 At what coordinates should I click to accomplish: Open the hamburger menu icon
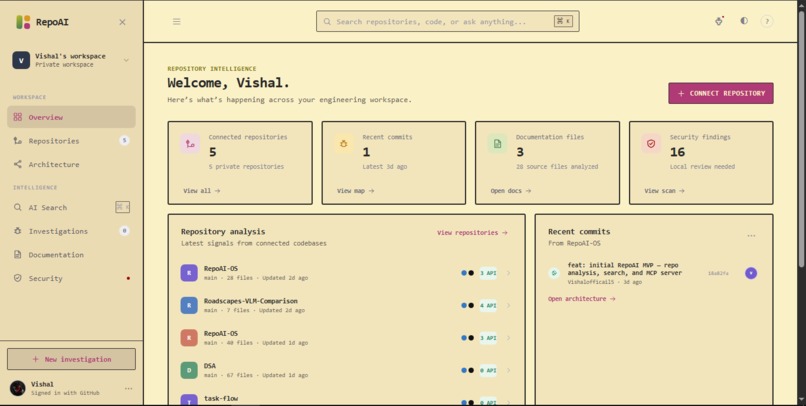(176, 22)
